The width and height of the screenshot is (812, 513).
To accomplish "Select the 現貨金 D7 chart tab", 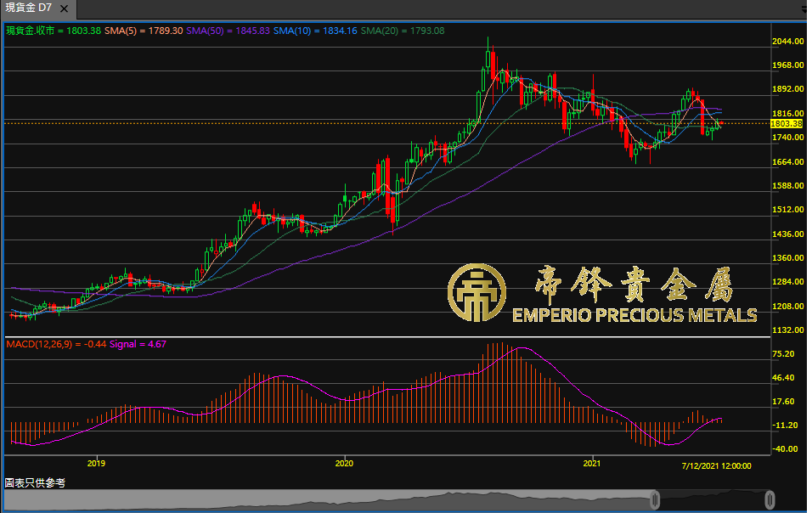I will click(28, 8).
